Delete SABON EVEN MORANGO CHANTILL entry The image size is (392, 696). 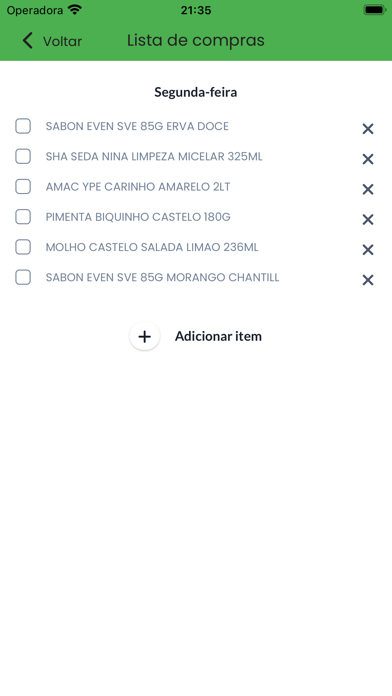[x=368, y=280]
